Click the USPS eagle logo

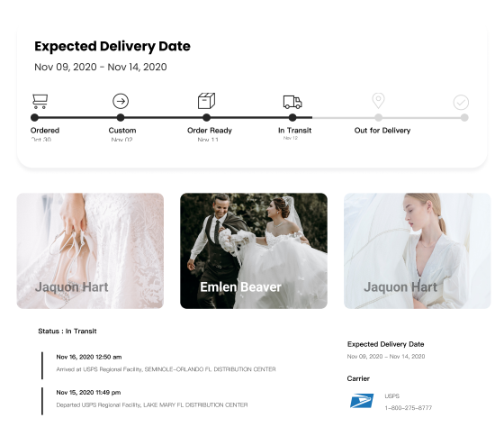(362, 401)
